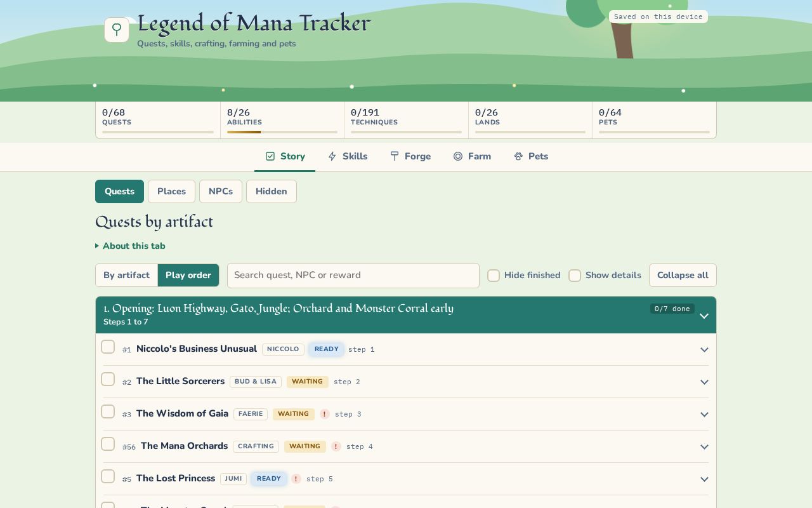Expand The Mana Orchards row chevron

point(704,447)
